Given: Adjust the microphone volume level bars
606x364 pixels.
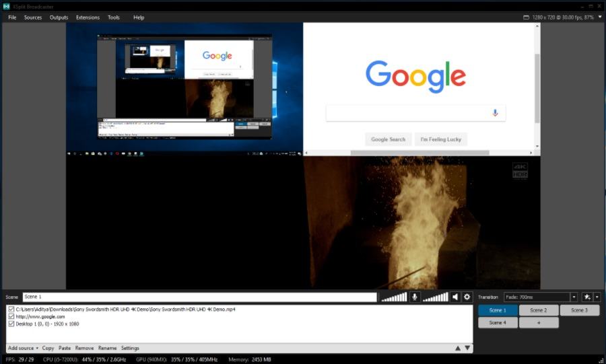Looking at the screenshot, I should (x=395, y=297).
